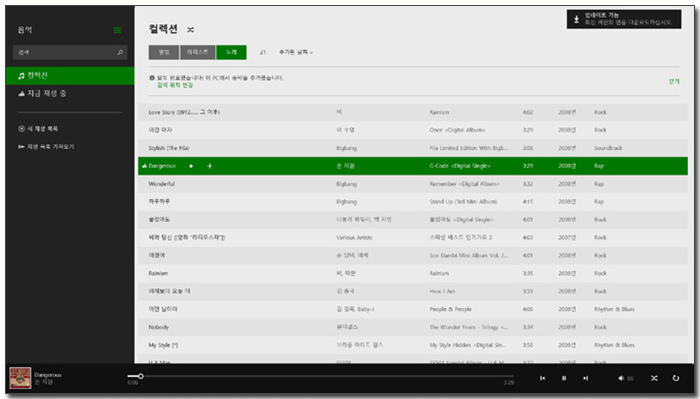The height and width of the screenshot is (399, 700).
Task: Open the 새 재생 목록 new playlist item
Action: pos(38,129)
